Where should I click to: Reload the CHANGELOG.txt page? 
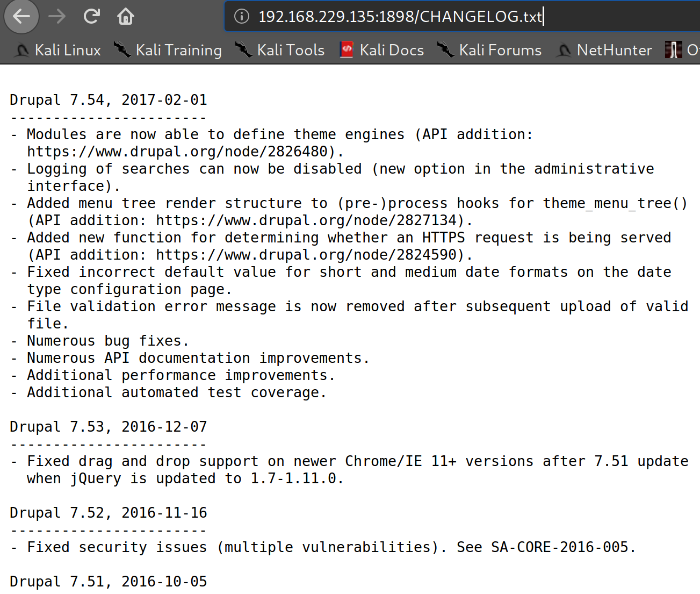tap(91, 17)
